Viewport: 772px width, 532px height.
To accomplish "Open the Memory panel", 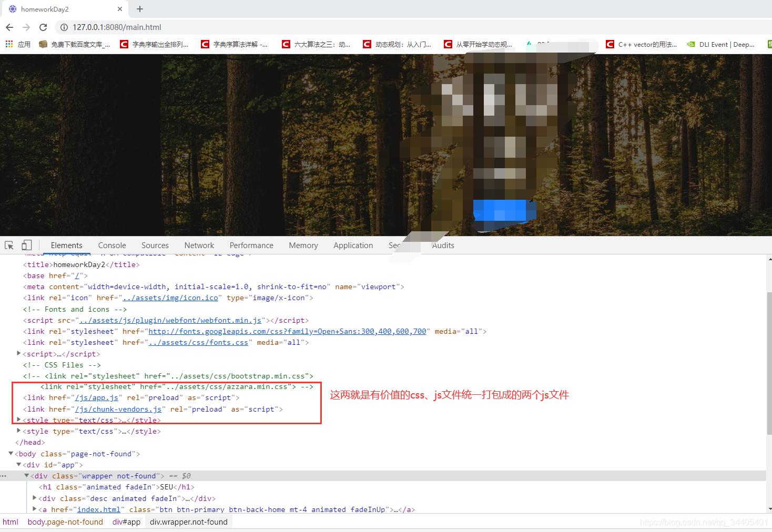I will click(x=303, y=245).
